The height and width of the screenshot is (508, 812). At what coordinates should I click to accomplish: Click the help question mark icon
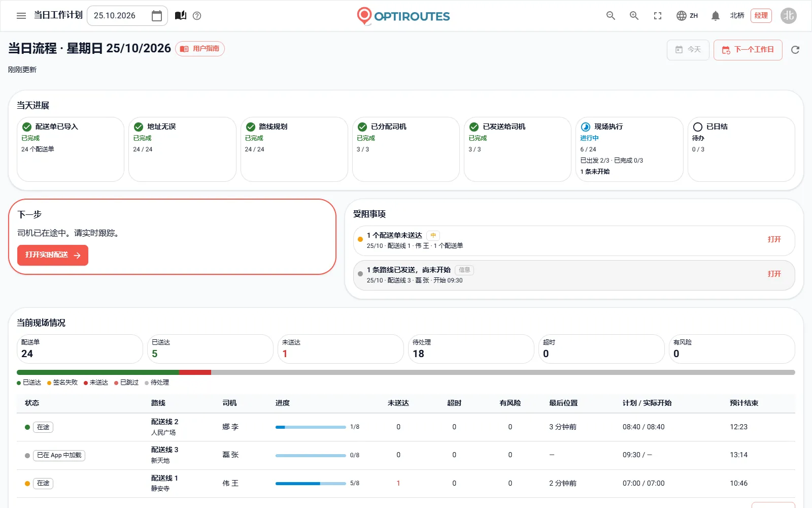click(x=197, y=16)
